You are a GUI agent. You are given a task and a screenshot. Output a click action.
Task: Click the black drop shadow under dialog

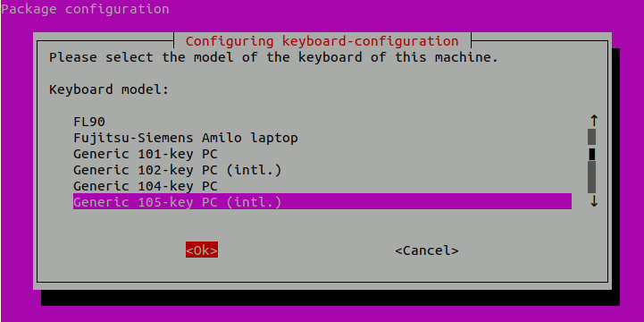[329, 298]
